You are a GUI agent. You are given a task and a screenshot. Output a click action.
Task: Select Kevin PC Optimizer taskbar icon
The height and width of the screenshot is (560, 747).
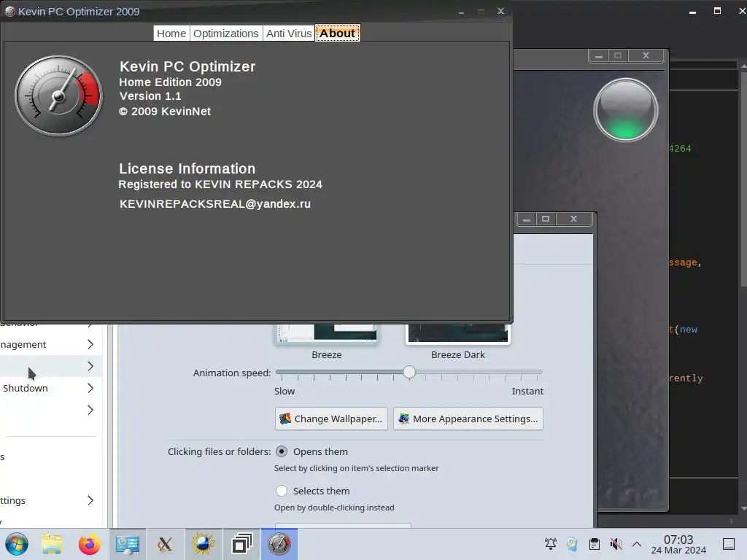pos(279,544)
